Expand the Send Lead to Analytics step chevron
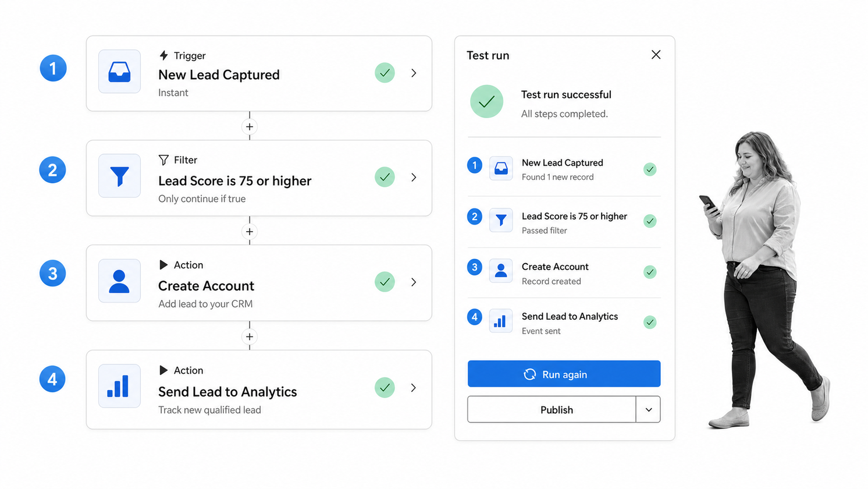The height and width of the screenshot is (489, 868). coord(414,388)
